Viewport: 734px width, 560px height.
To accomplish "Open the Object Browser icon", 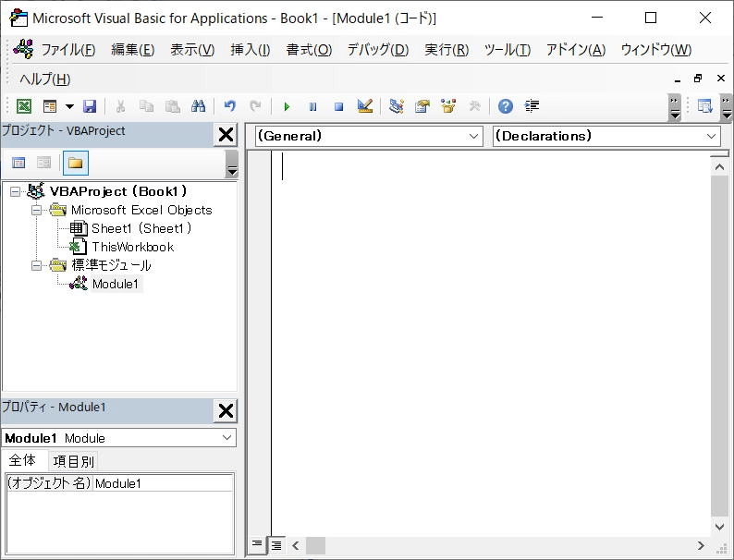I will pos(448,106).
